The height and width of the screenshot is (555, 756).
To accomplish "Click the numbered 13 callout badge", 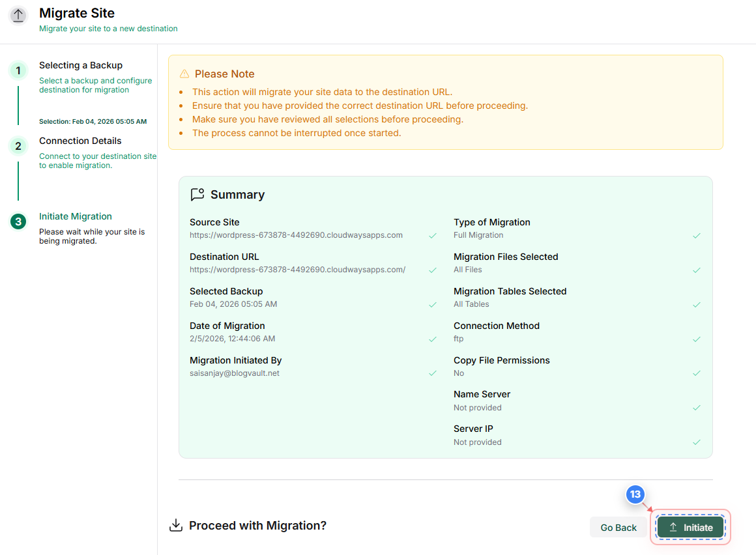I will click(635, 494).
